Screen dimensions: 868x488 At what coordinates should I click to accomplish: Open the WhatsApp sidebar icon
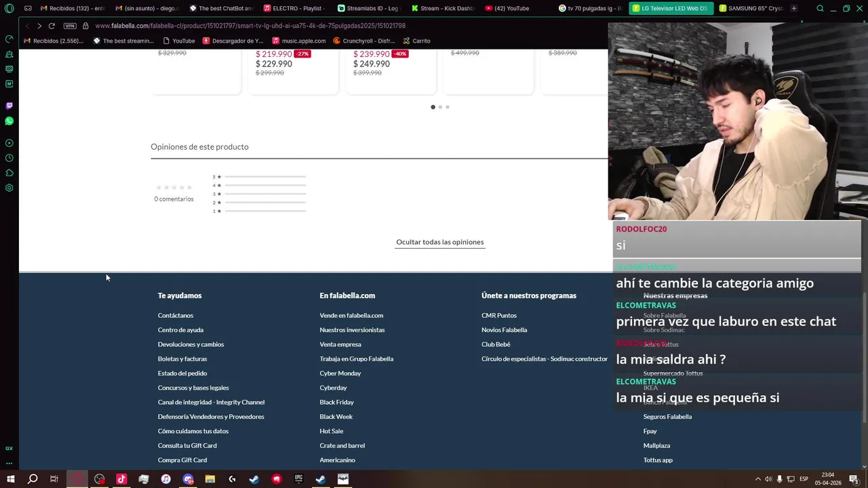(9, 121)
